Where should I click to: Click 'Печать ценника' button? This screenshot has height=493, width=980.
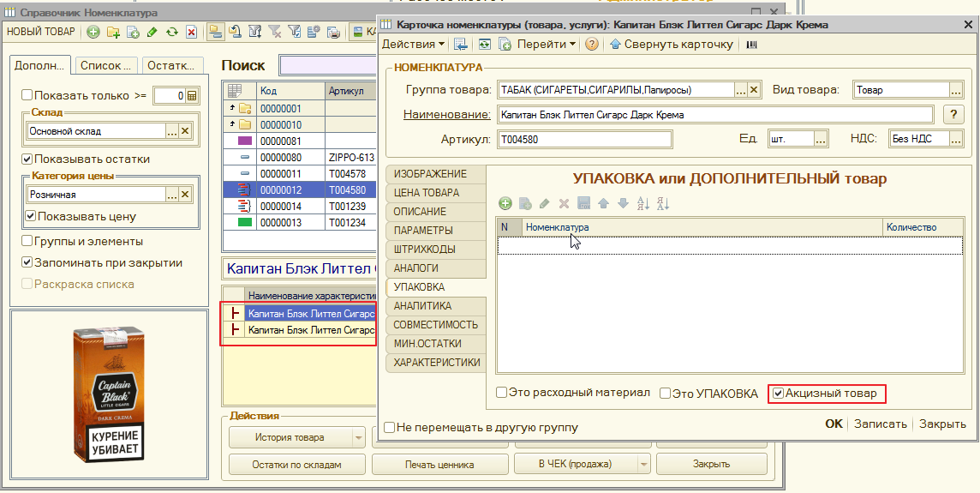439,464
